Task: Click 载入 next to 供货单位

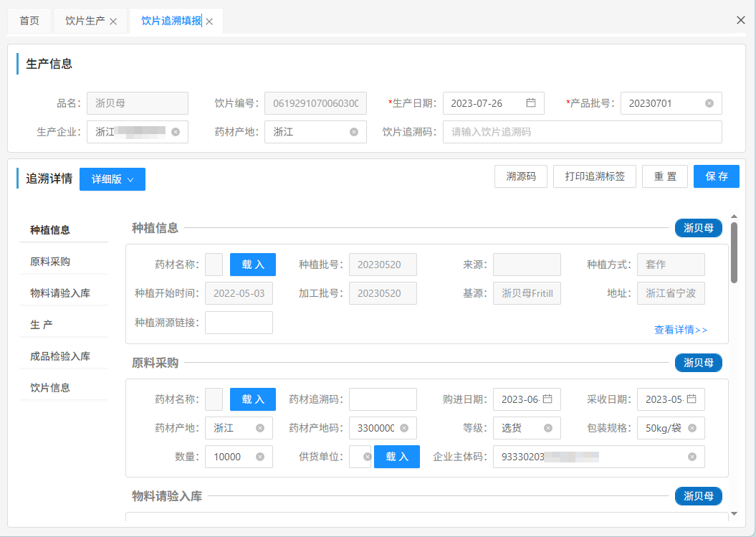Action: [396, 457]
